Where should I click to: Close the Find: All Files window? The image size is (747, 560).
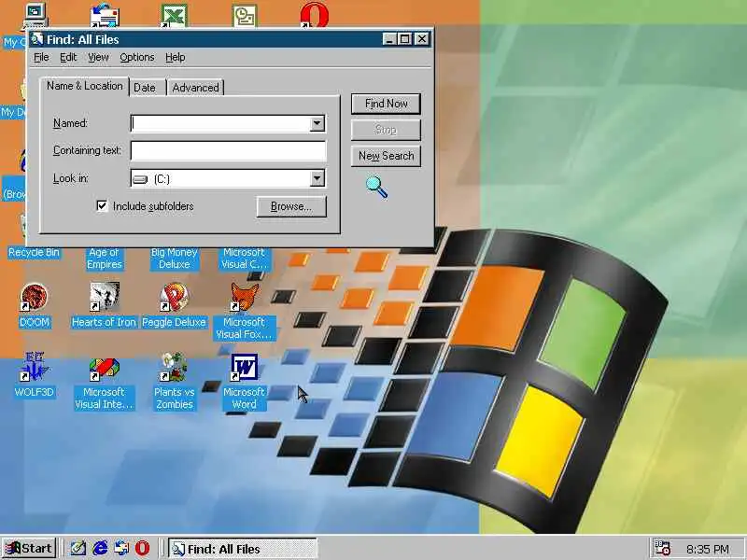point(422,39)
